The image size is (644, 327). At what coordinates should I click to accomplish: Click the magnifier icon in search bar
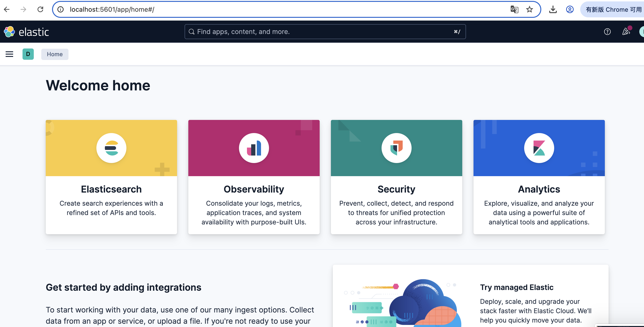coord(192,32)
